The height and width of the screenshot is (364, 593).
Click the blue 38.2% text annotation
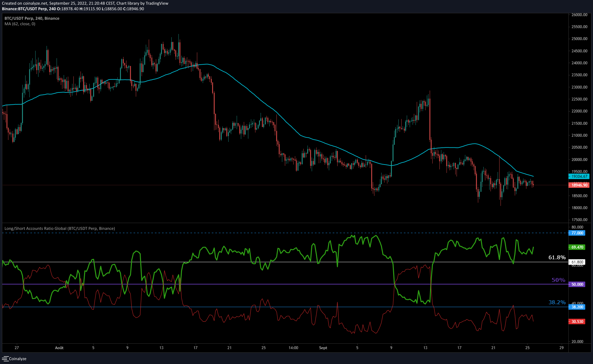pos(557,303)
